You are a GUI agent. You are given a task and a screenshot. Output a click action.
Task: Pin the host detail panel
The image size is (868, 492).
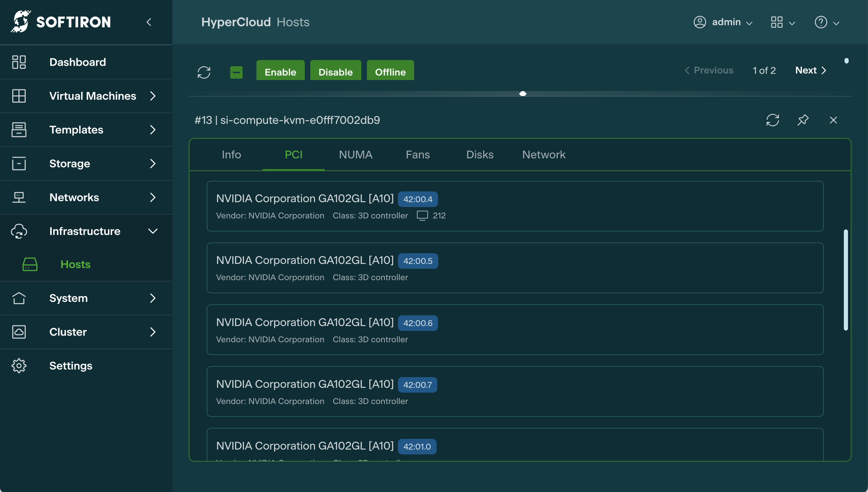[x=803, y=120]
